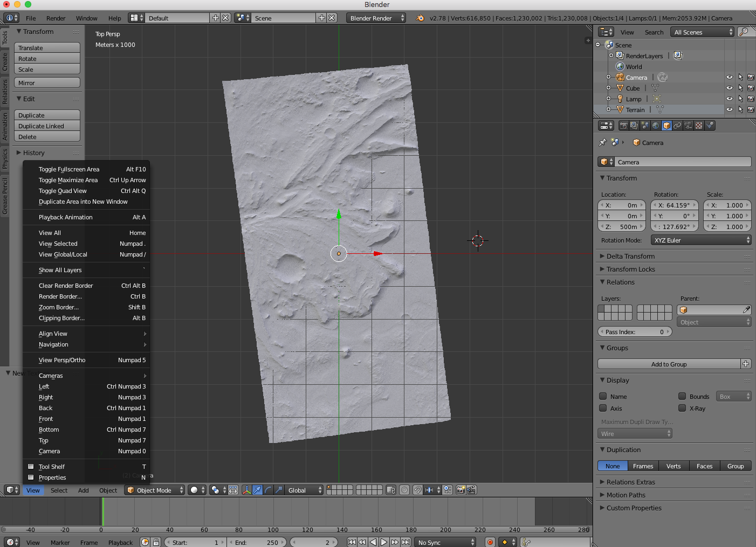Open the Render properties tab camera icon

click(623, 126)
